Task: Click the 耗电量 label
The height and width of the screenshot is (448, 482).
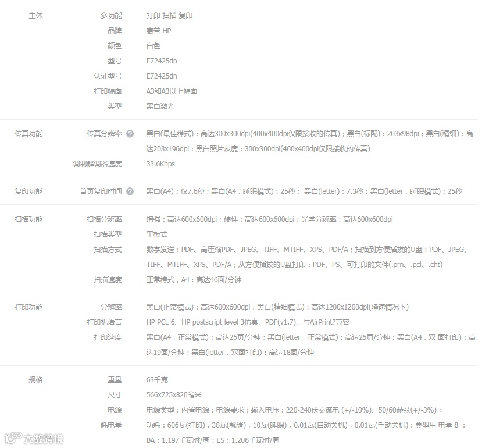Action: [x=111, y=425]
